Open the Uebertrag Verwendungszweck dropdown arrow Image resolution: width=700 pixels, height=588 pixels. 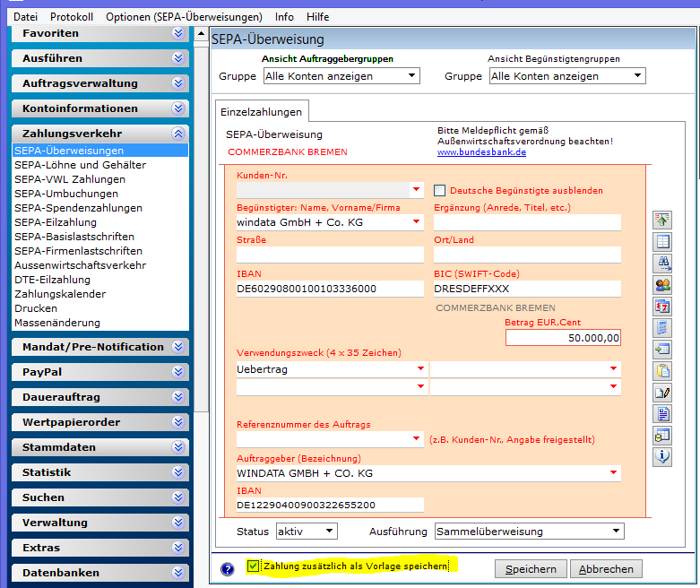pos(420,368)
